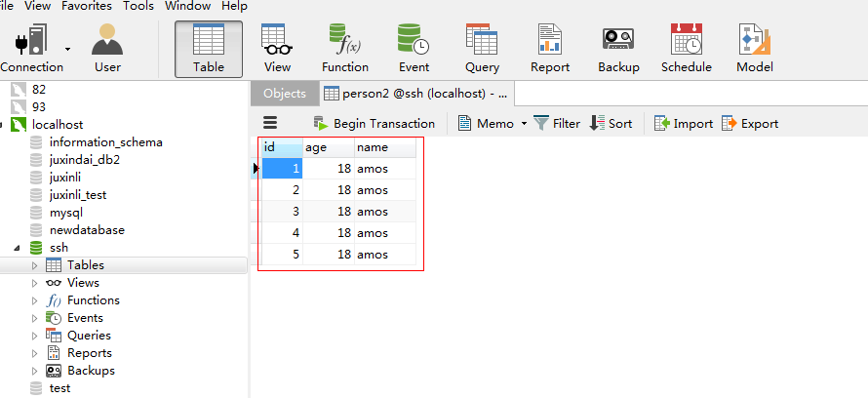Open the Query toolbar icon

click(x=482, y=50)
